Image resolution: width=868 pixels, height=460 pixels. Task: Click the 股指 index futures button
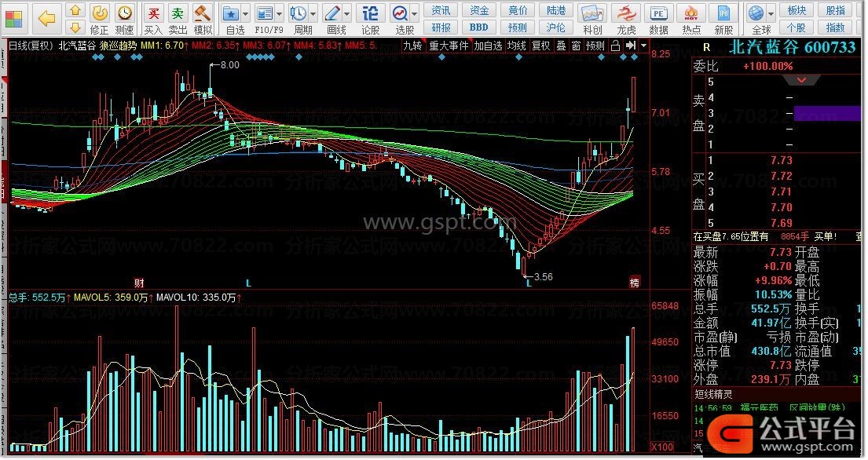(835, 10)
